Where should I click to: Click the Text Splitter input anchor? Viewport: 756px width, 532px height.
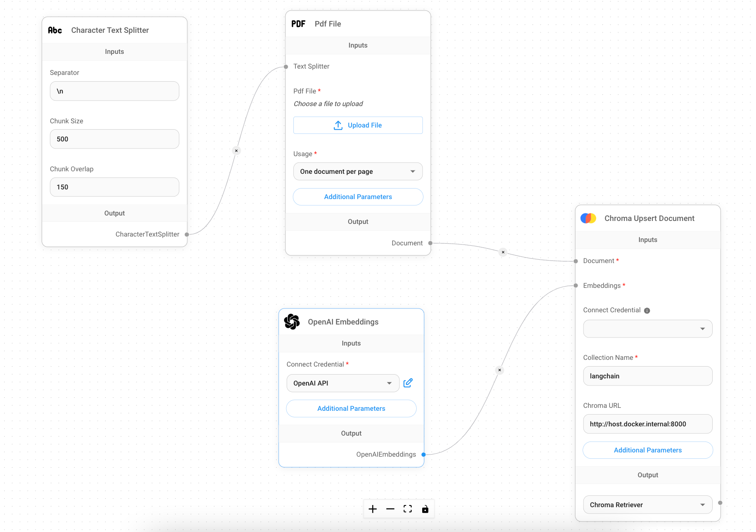(x=286, y=66)
